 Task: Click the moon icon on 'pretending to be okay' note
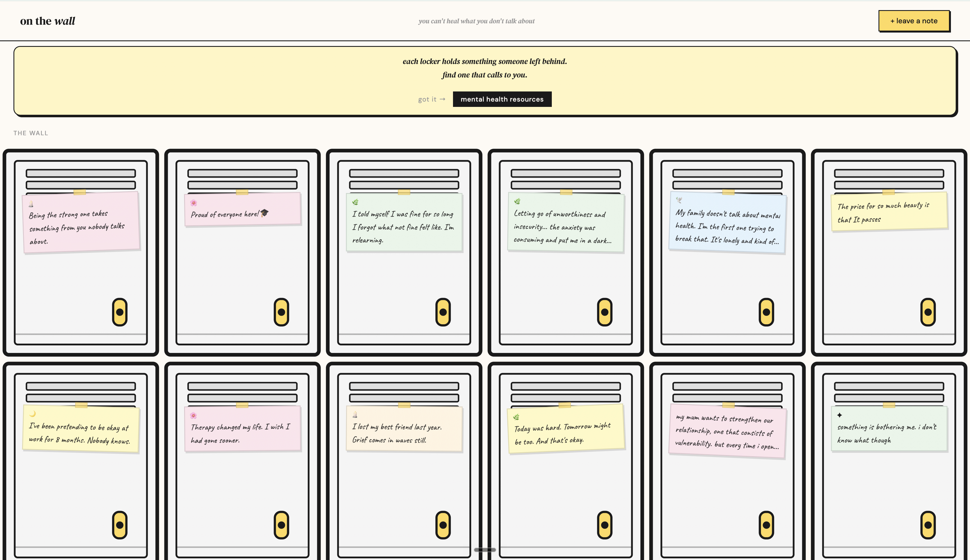pyautogui.click(x=33, y=414)
